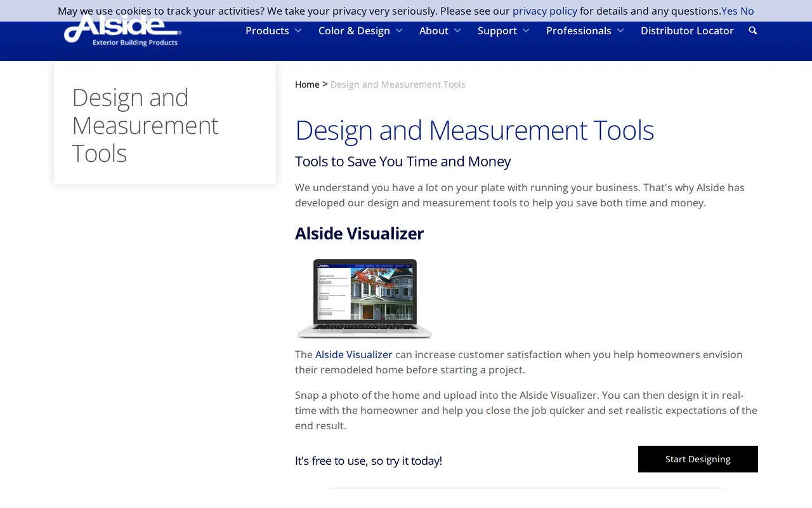Open the About menu item

pyautogui.click(x=434, y=30)
